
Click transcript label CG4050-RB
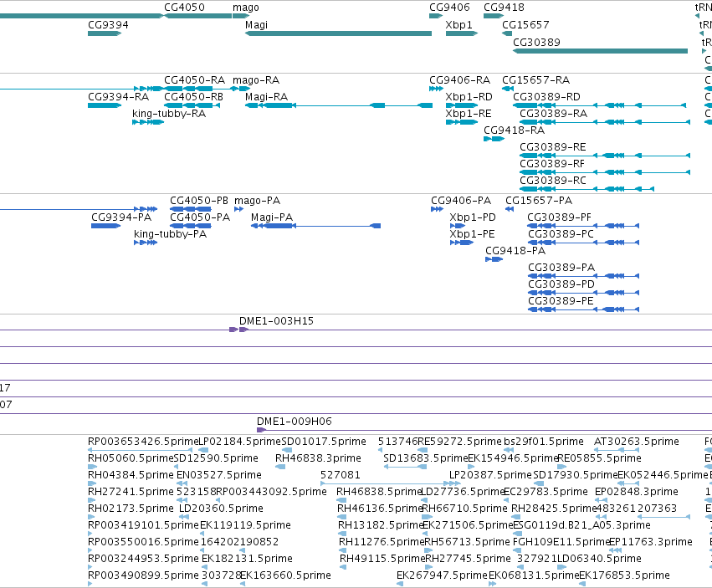click(193, 97)
